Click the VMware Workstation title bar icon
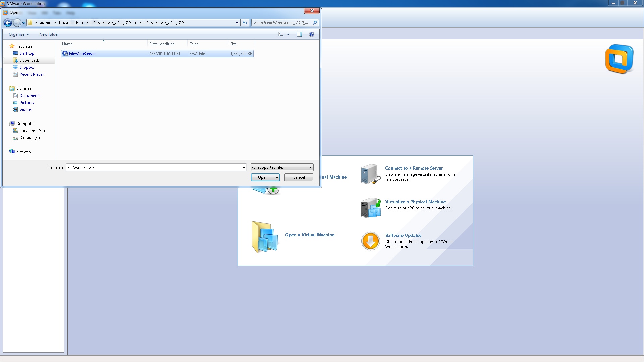 pos(3,3)
